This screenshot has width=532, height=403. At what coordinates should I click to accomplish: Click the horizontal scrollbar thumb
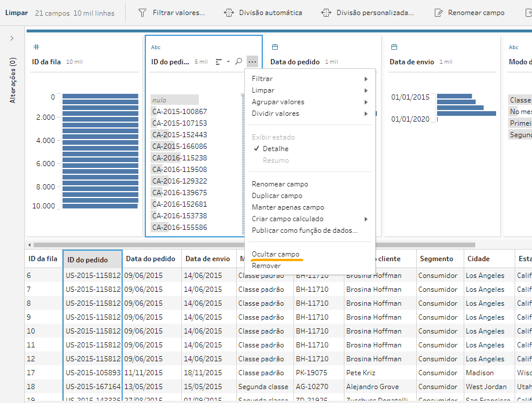tap(254, 245)
